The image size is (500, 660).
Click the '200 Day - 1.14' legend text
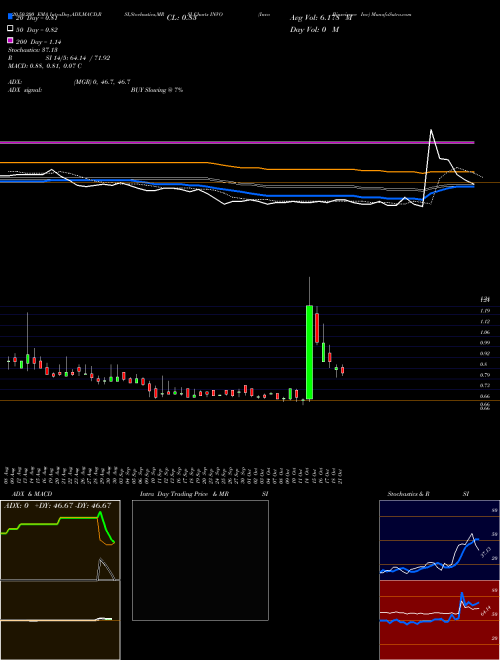coord(38,42)
